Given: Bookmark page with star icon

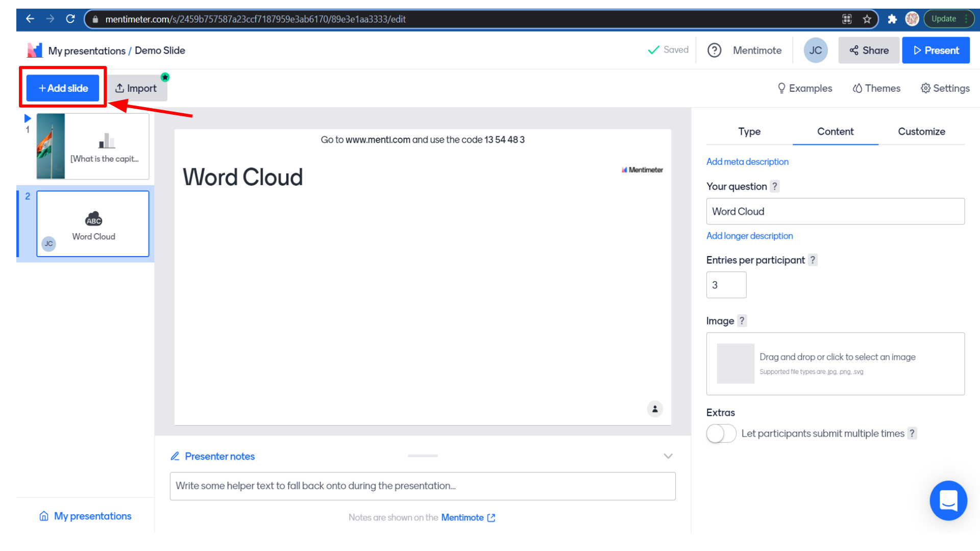Looking at the screenshot, I should coord(867,19).
